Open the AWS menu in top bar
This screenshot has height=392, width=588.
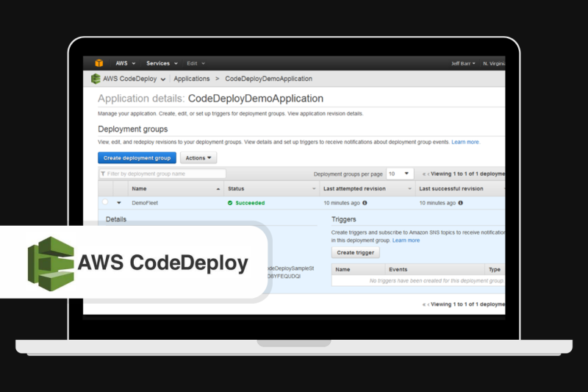click(125, 63)
